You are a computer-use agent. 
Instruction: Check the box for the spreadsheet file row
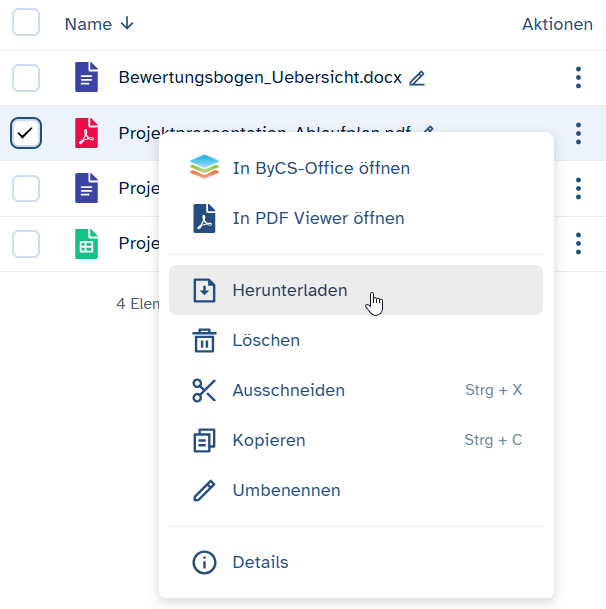pos(26,243)
